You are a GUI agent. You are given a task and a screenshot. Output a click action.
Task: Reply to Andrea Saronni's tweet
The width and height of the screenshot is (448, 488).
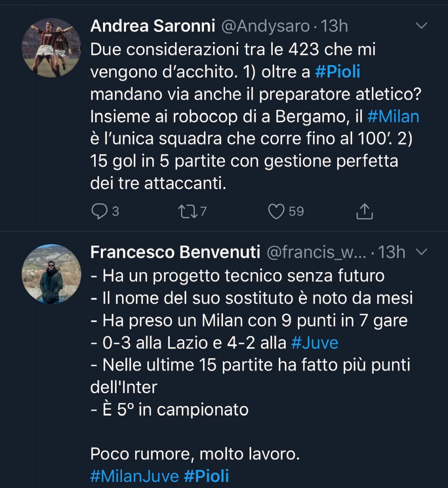tap(99, 211)
